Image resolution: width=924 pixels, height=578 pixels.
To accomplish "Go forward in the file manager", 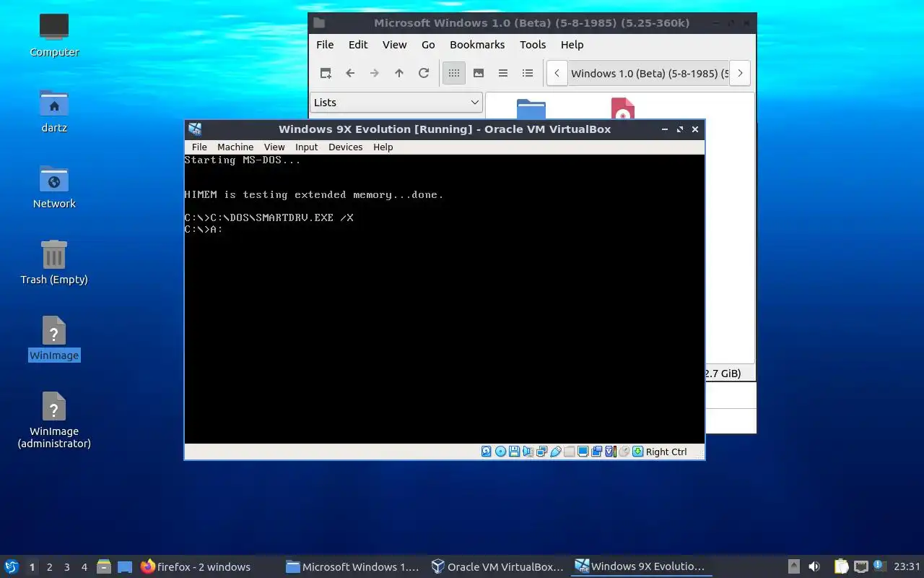I will pos(375,73).
